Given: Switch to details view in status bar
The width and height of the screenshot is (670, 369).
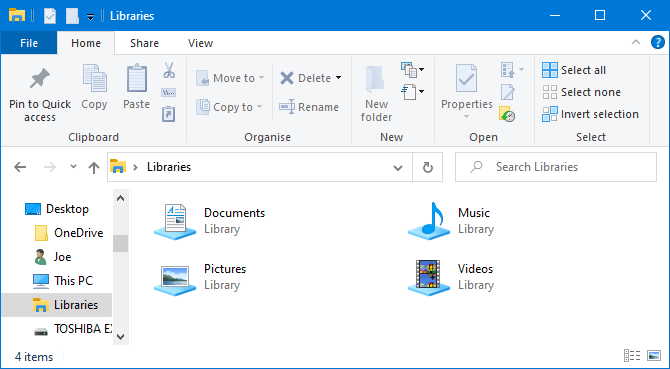Looking at the screenshot, I should [x=632, y=355].
